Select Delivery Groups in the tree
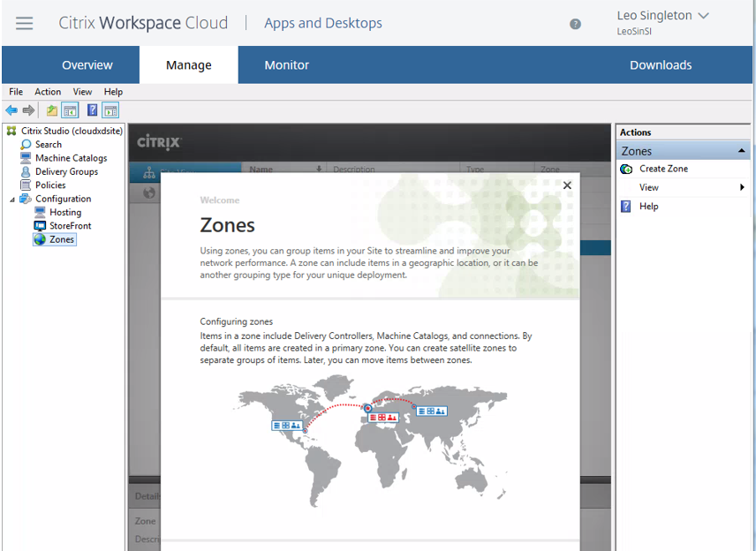Viewport: 756px width, 551px height. point(66,172)
